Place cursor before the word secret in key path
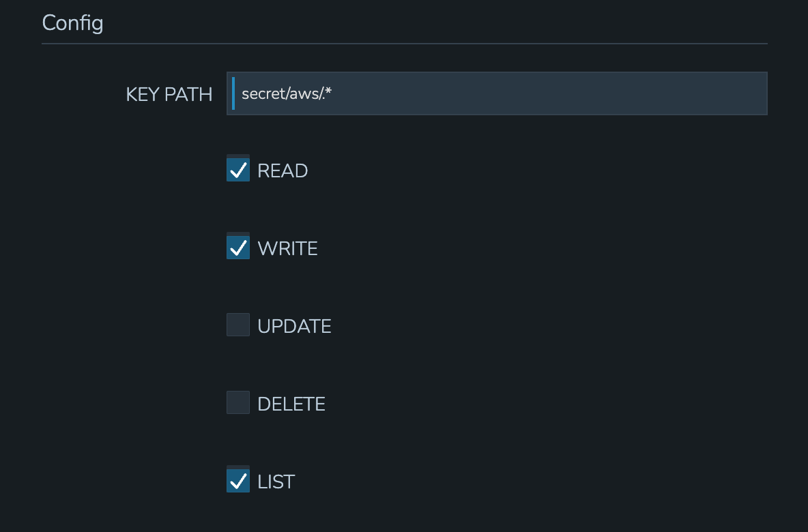The height and width of the screenshot is (532, 808). pyautogui.click(x=242, y=93)
